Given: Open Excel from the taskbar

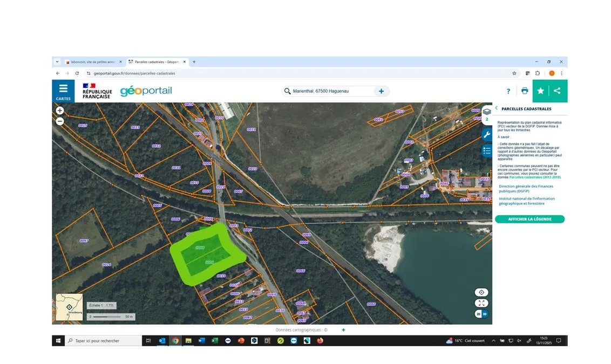Looking at the screenshot, I should [215, 341].
